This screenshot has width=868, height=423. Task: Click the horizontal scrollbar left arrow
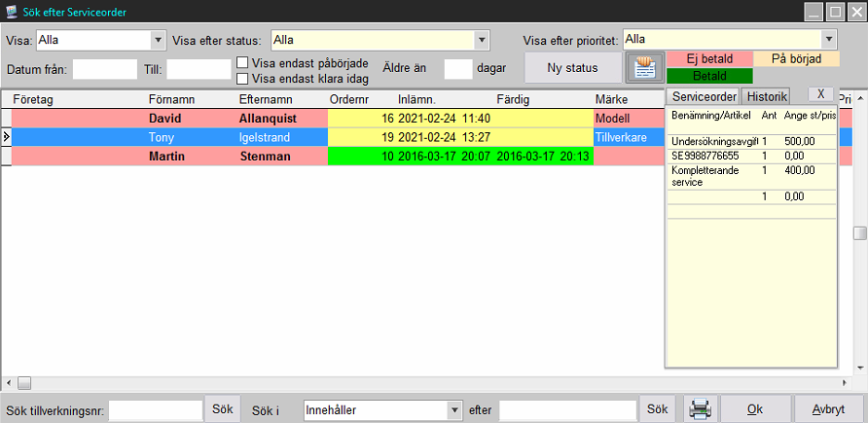tap(7, 382)
